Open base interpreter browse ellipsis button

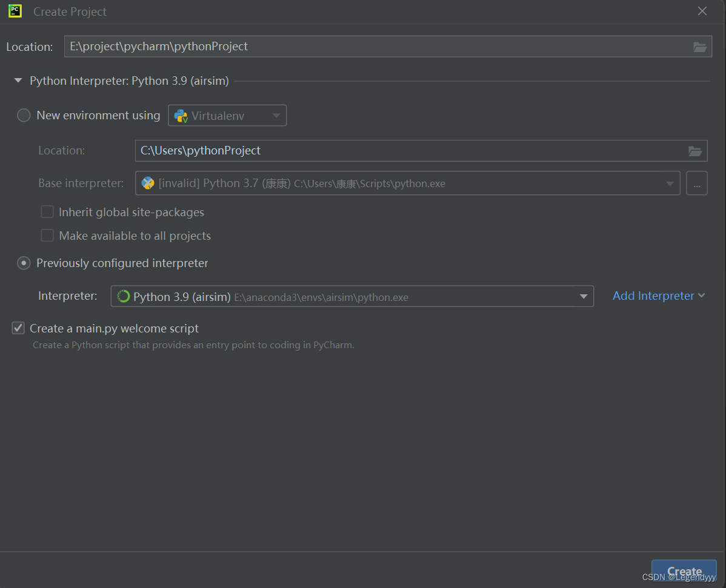696,183
